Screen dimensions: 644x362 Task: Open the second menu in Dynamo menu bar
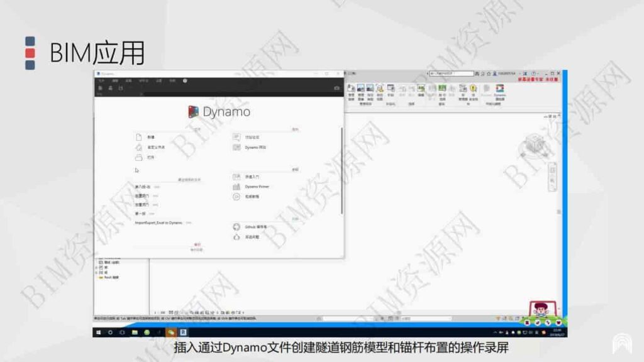tap(116, 81)
